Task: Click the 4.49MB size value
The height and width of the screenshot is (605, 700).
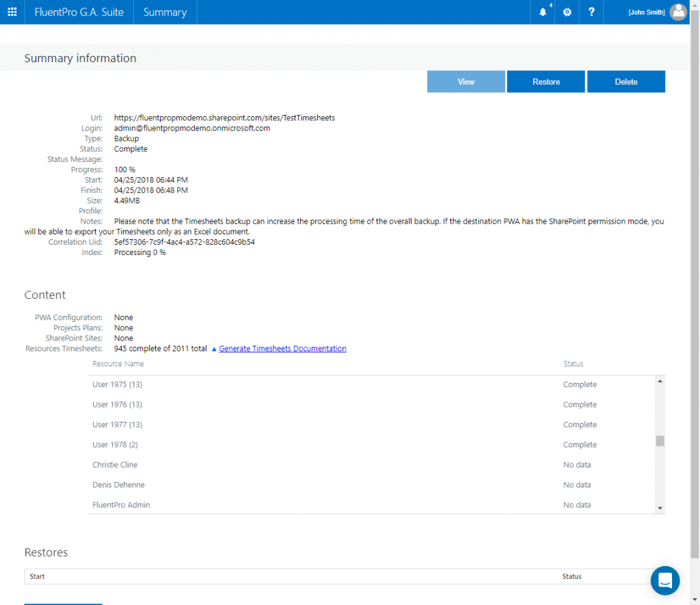Action: (x=126, y=200)
